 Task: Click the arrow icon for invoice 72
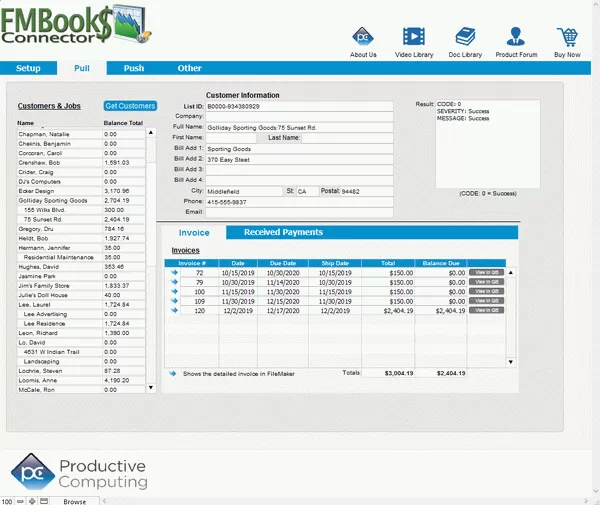pyautogui.click(x=173, y=272)
